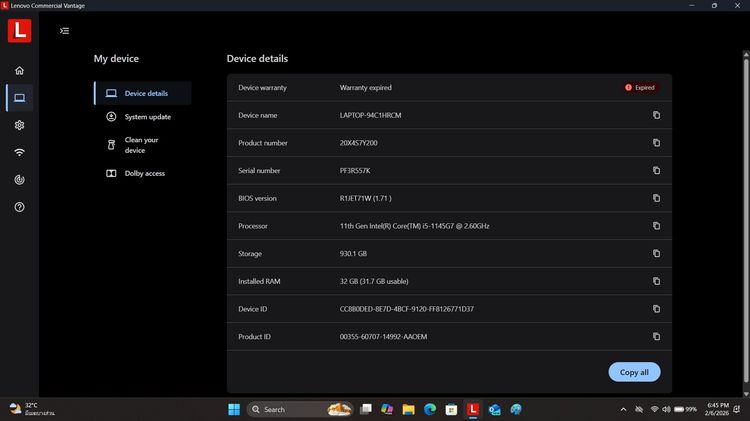Image resolution: width=750 pixels, height=421 pixels.
Task: Select the My device laptop sidebar icon
Action: 20,98
